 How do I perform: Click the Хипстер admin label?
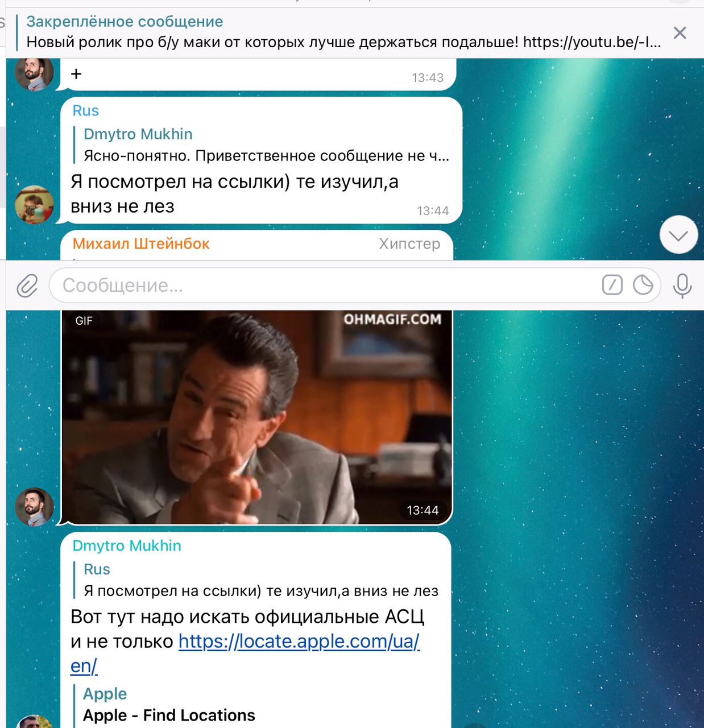[x=409, y=244]
